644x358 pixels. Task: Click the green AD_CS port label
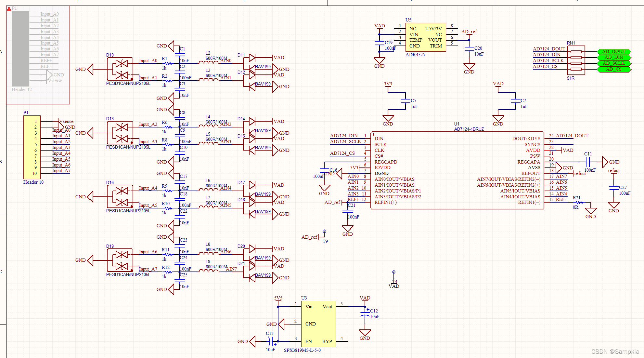tap(613, 69)
